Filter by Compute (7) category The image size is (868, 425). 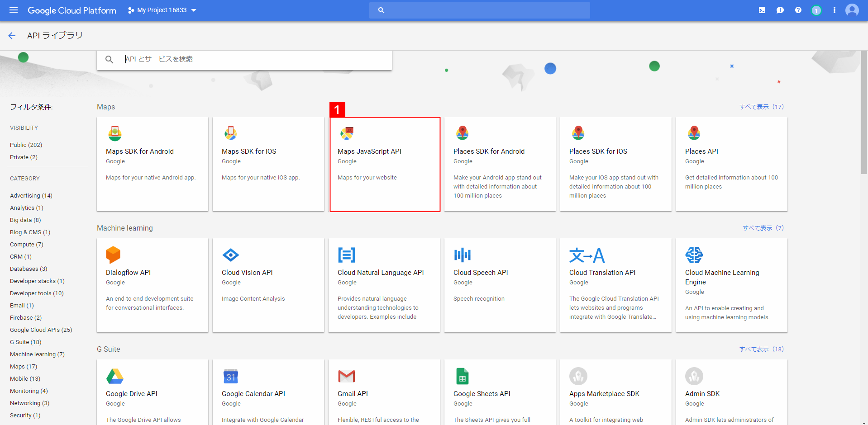(27, 245)
